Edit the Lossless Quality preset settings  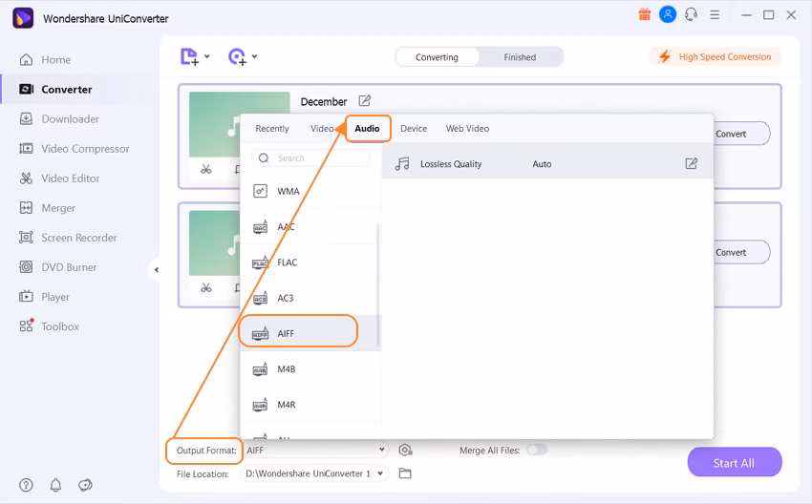point(692,163)
